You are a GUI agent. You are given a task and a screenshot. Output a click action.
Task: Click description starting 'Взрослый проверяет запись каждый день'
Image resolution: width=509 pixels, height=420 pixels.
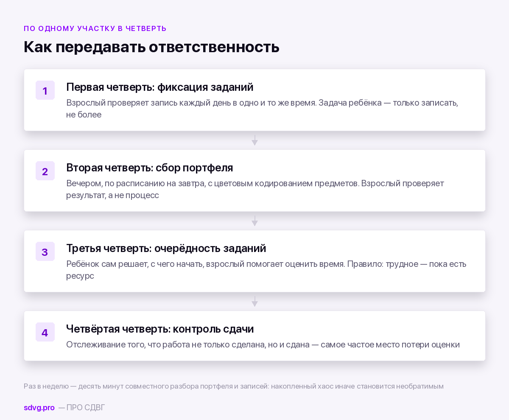(x=262, y=109)
